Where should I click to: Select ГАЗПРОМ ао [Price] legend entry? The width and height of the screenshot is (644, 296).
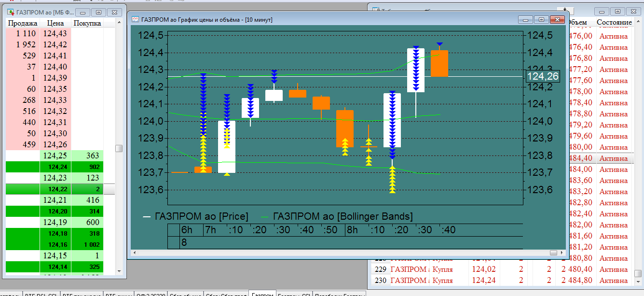(x=196, y=216)
